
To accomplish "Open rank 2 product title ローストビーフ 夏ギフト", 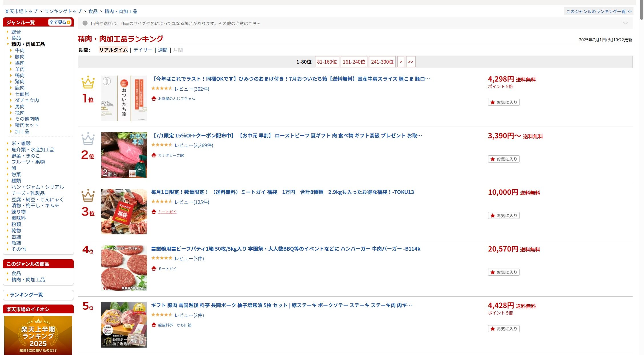I will [x=286, y=136].
